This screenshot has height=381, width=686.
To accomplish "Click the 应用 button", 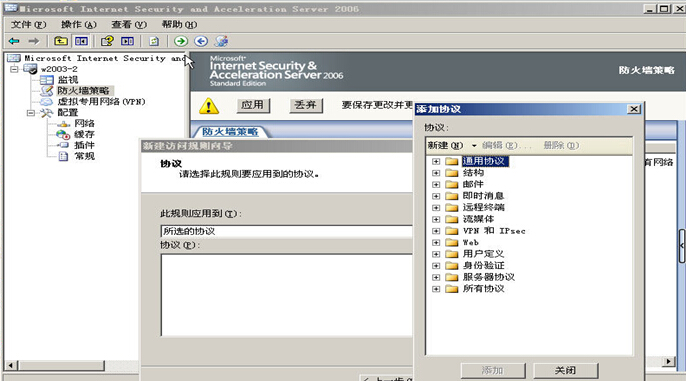I will (x=253, y=105).
